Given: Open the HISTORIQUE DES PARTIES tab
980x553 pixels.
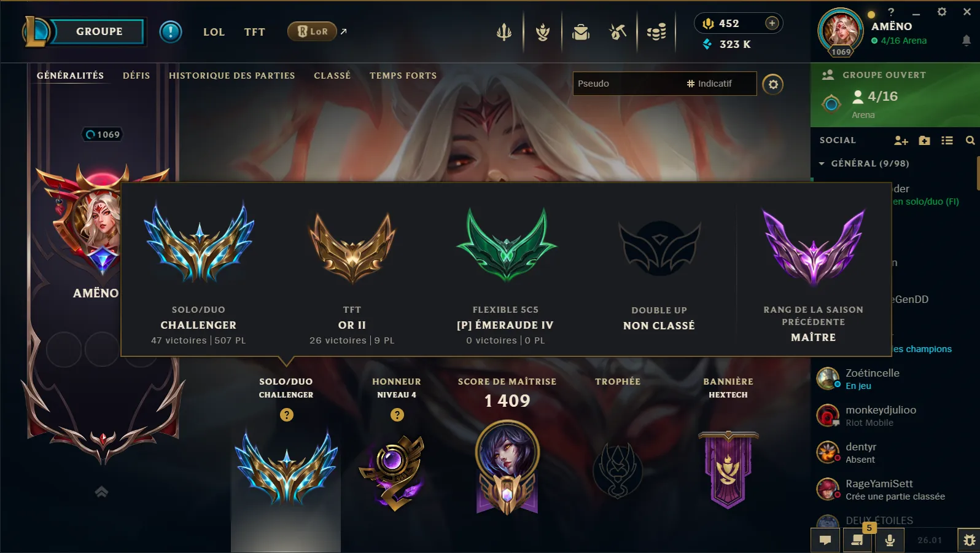Looking at the screenshot, I should coord(232,76).
